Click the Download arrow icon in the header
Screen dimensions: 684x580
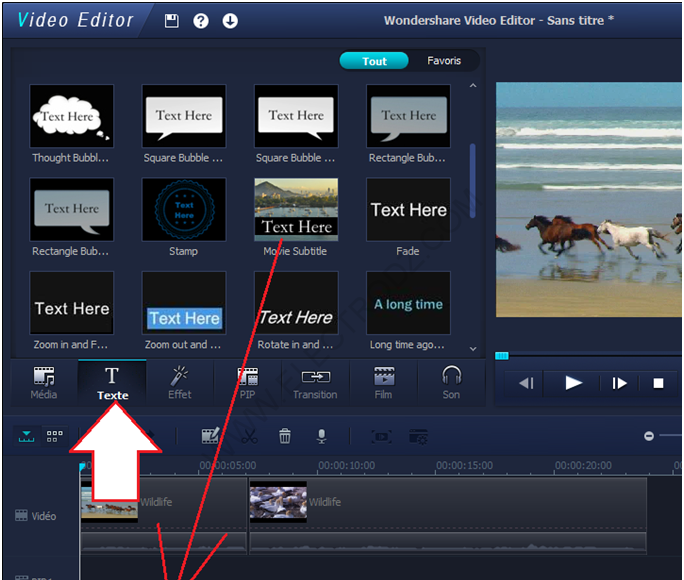[x=230, y=20]
